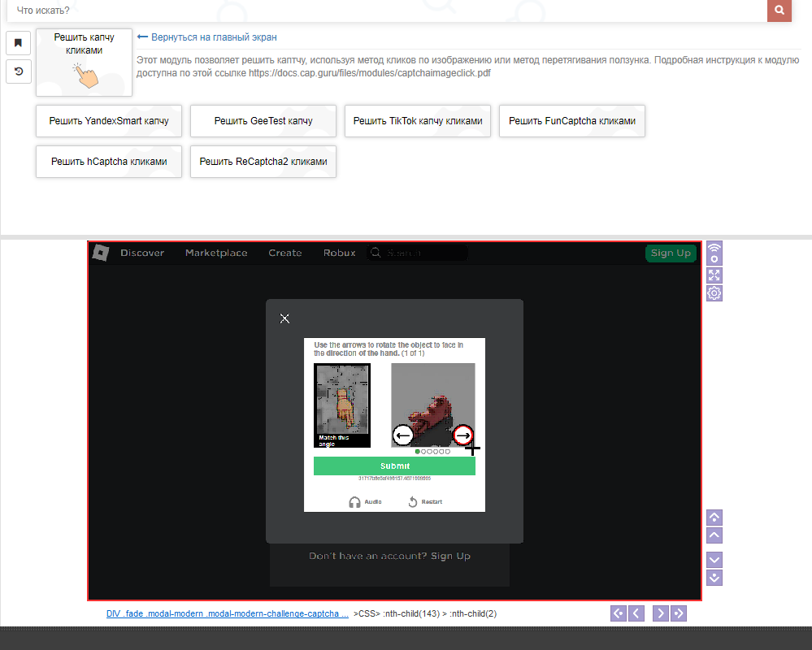Rotate object with the right arrow

462,435
